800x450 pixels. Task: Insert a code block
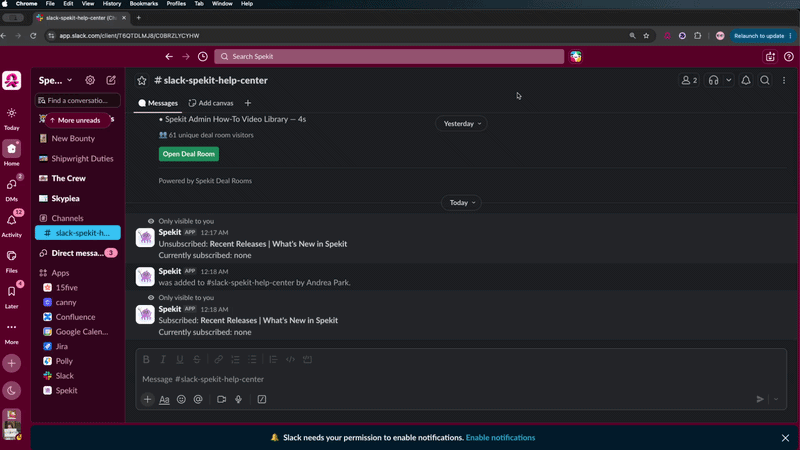(307, 359)
